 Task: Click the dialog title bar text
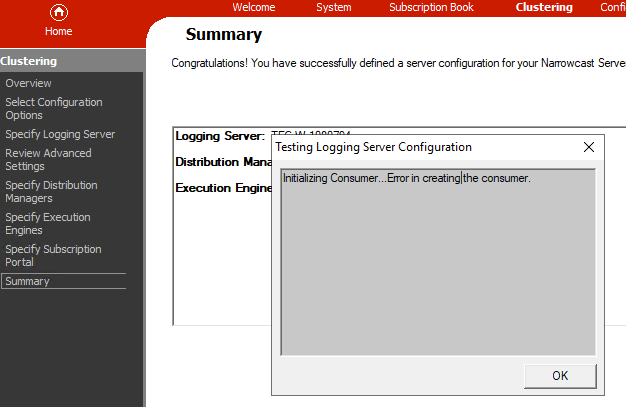point(373,147)
